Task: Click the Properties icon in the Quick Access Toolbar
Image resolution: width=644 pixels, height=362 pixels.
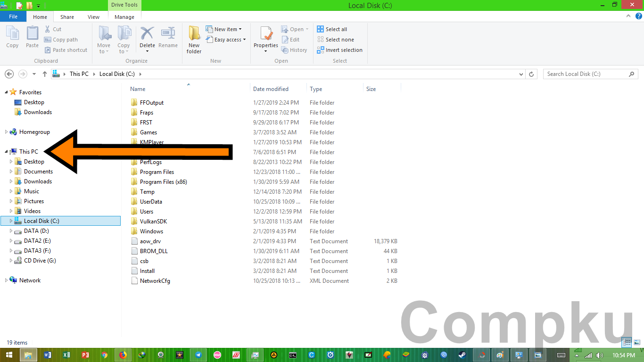Action: click(x=19, y=6)
